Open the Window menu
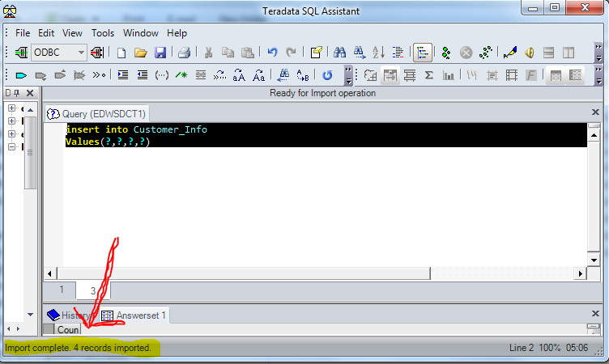Screen dimensions: 609x364 click(141, 33)
